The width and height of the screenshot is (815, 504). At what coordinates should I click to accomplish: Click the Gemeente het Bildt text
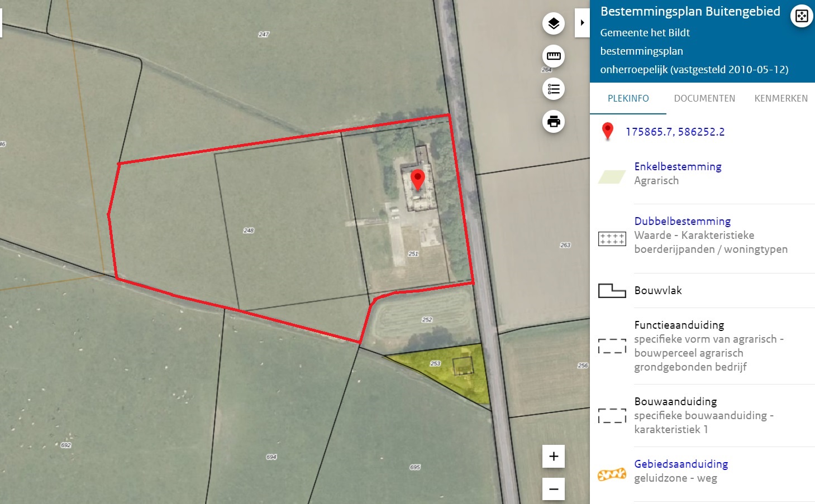[645, 32]
